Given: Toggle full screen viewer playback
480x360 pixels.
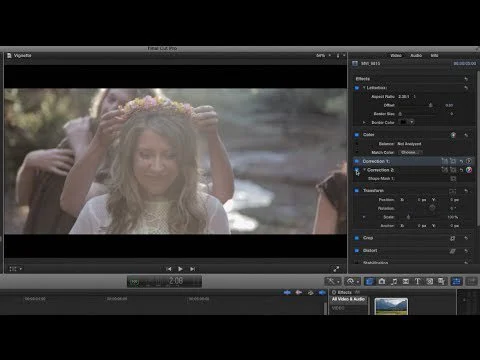Looking at the screenshot, I should click(x=336, y=269).
